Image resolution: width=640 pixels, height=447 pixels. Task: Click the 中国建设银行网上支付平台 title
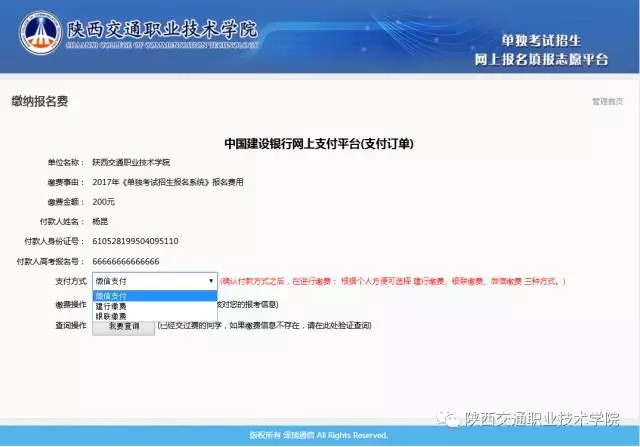click(x=319, y=144)
